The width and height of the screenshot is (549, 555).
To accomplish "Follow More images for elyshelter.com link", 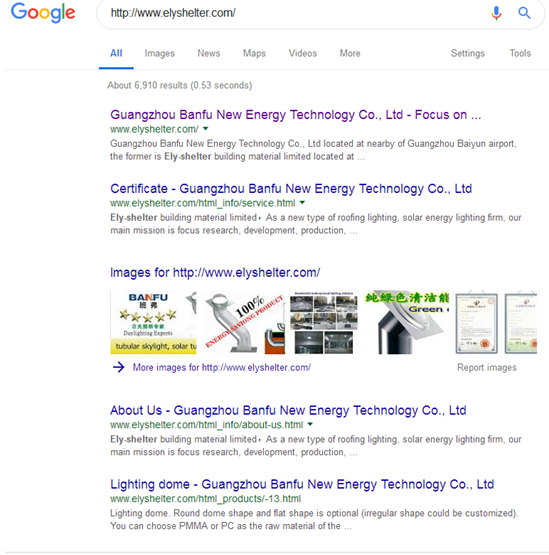I will pos(222,367).
